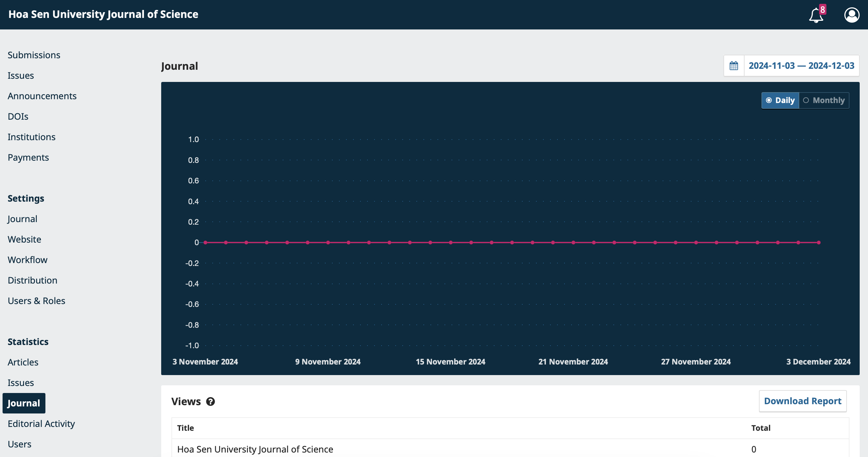
Task: Open the notifications bell icon
Action: [816, 15]
